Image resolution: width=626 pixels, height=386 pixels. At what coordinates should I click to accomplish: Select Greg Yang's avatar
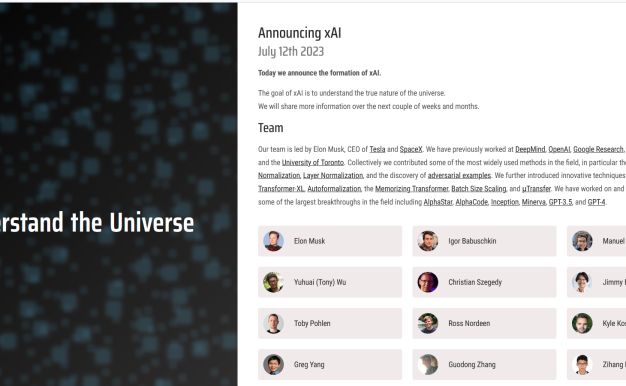[x=273, y=364]
